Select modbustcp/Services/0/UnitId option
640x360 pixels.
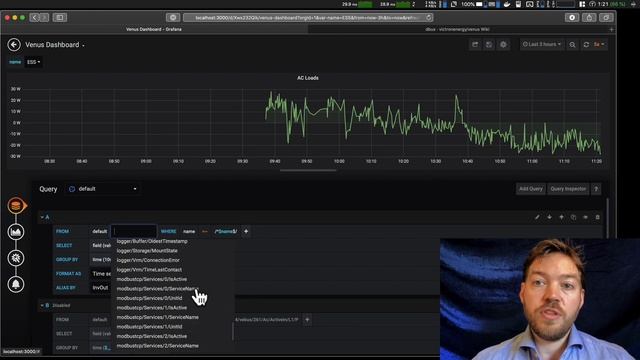point(149,298)
